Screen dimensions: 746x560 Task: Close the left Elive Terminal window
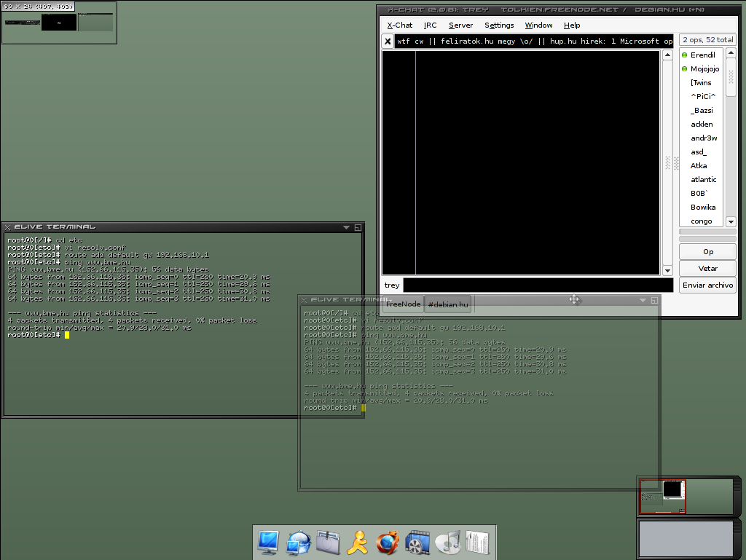pyautogui.click(x=7, y=228)
